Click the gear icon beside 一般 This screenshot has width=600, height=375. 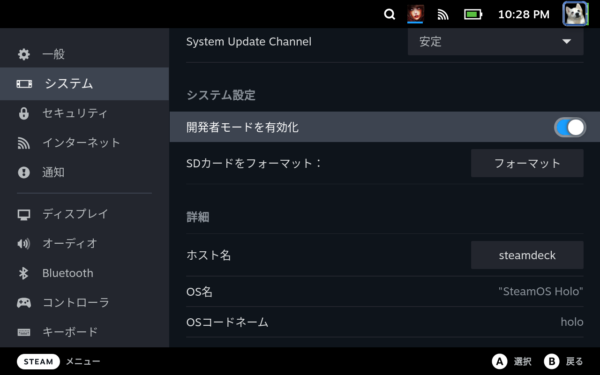[x=24, y=54]
